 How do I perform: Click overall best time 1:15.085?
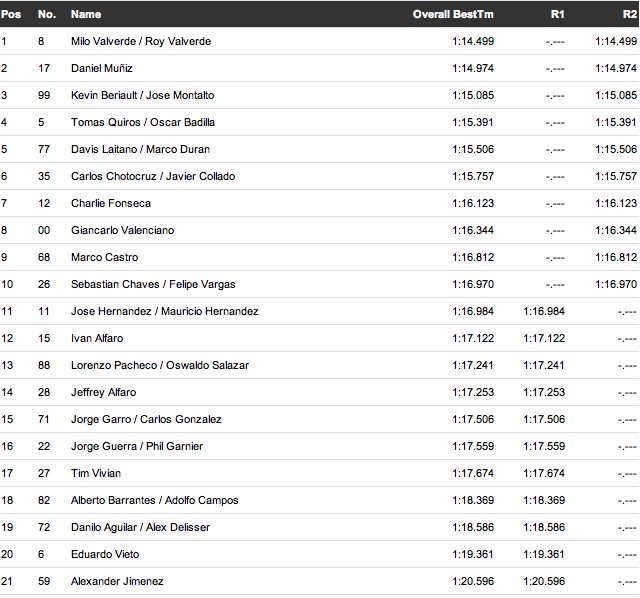point(473,95)
